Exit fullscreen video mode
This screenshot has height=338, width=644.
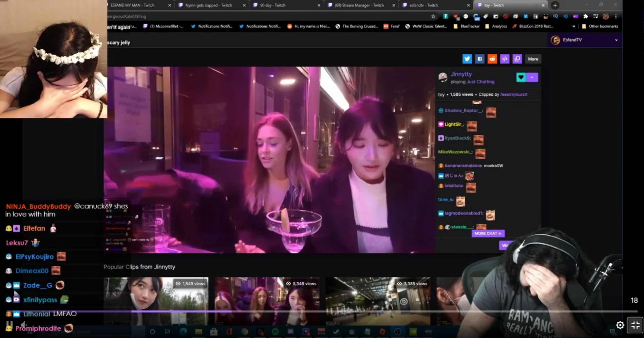coord(635,325)
